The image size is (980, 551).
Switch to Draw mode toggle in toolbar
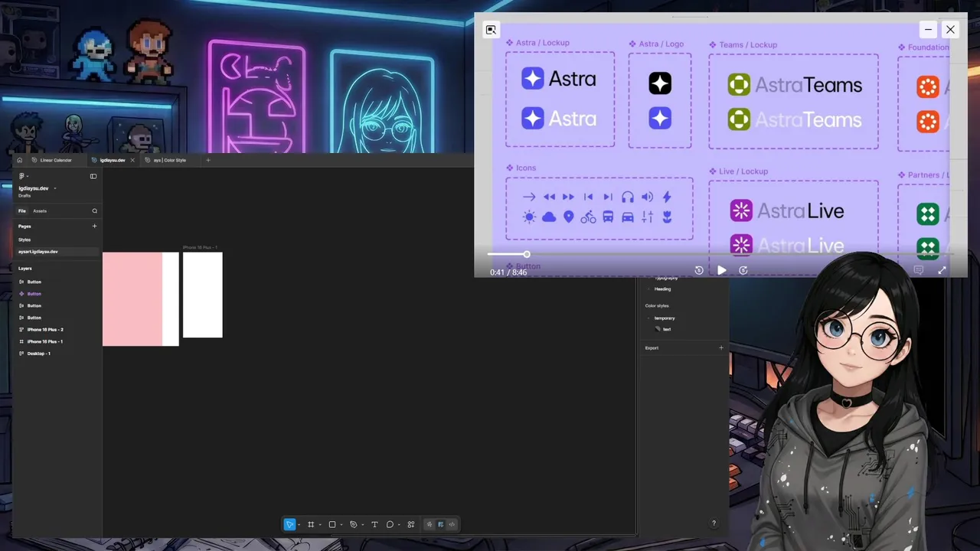pos(430,524)
